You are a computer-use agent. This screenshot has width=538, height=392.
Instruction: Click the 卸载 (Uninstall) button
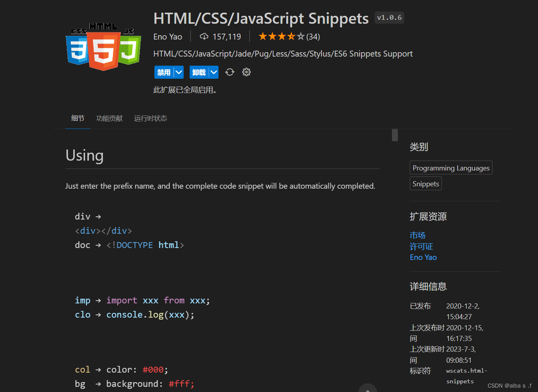pyautogui.click(x=199, y=72)
